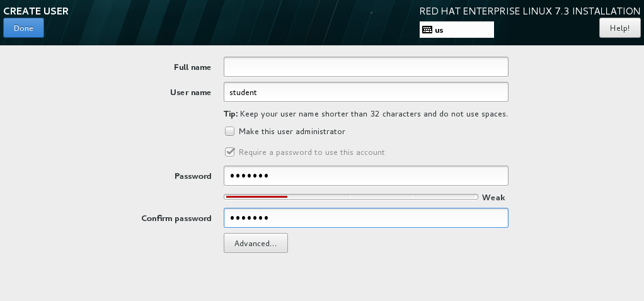Click the Red Hat Enterprise Linux 7.3 Installation title

529,11
